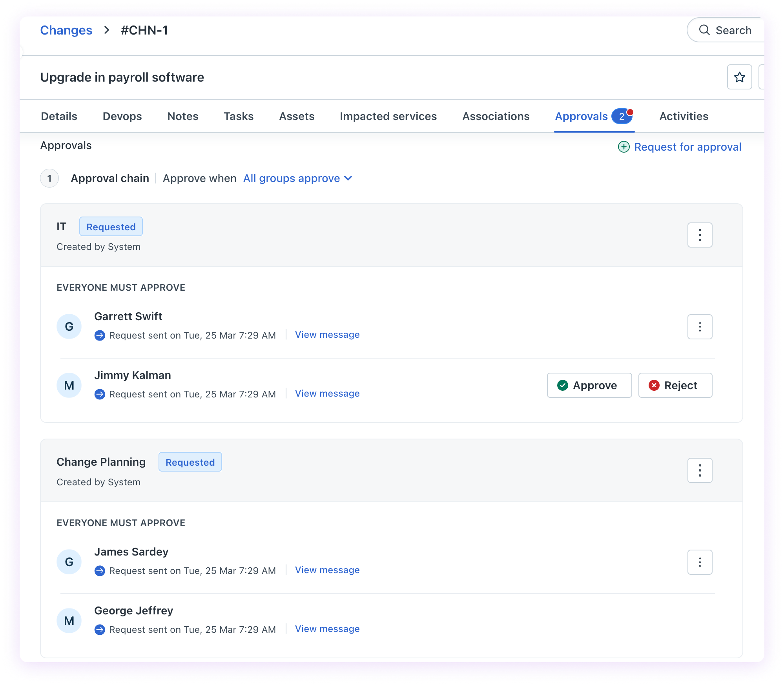Click Garrett Swift's avatar circle
Image resolution: width=784 pixels, height=685 pixels.
pos(69,326)
